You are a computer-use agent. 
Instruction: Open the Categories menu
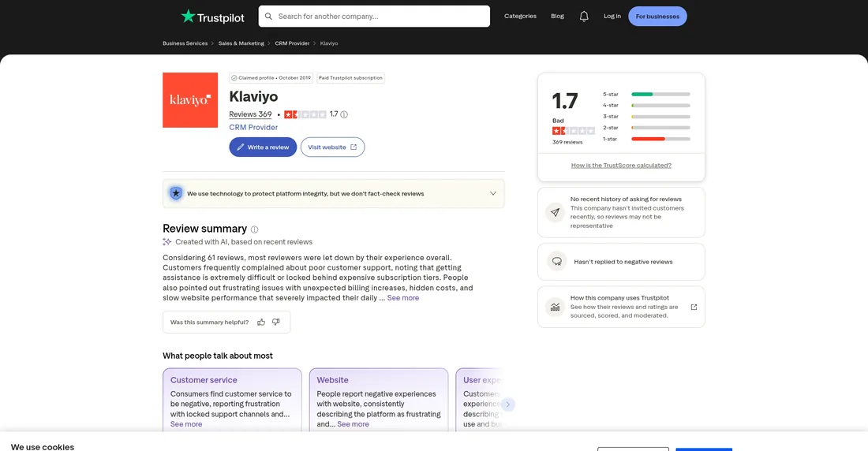pyautogui.click(x=520, y=16)
